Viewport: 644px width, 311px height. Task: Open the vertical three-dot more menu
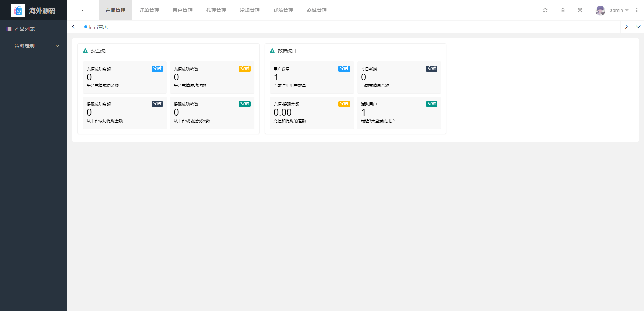pos(637,11)
